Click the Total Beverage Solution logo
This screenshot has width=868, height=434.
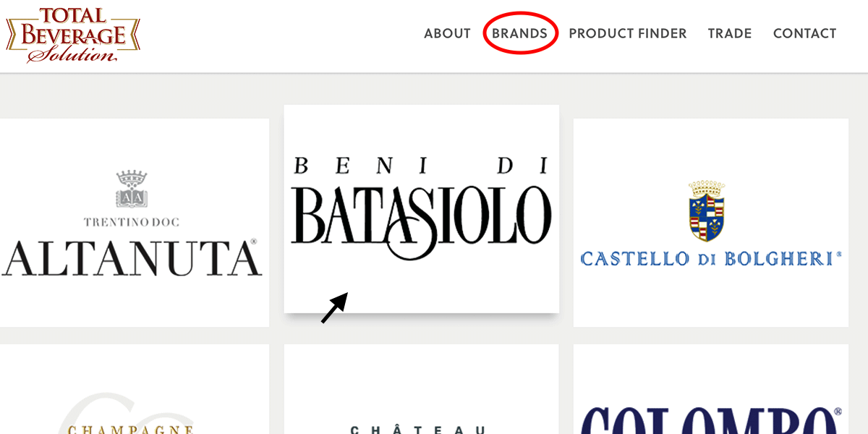tap(71, 35)
